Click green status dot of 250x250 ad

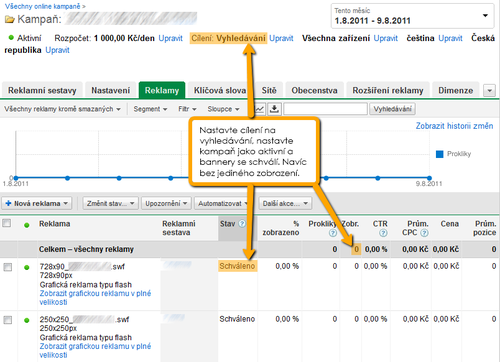click(x=27, y=320)
